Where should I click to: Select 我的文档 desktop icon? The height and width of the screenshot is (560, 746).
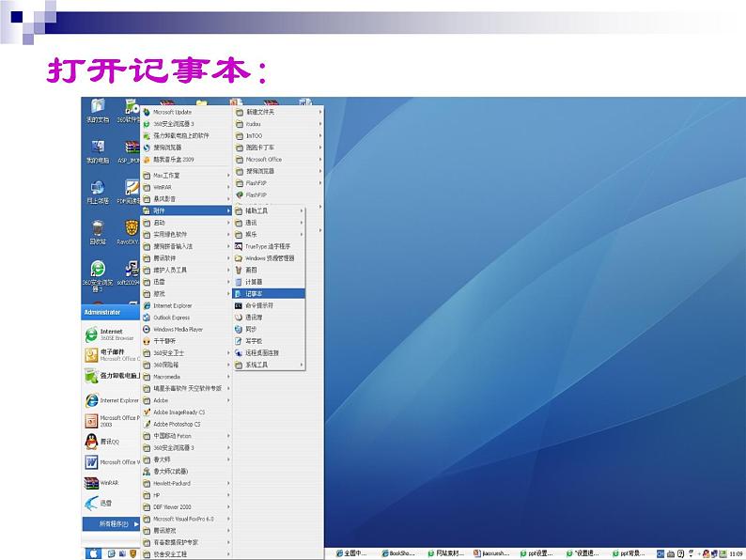tap(98, 110)
